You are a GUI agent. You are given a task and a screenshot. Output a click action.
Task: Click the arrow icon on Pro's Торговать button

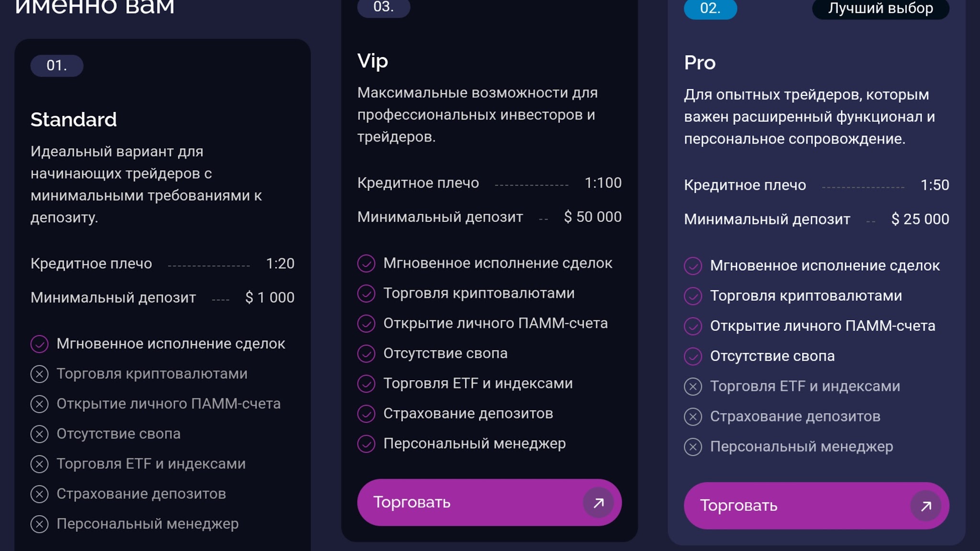point(926,506)
